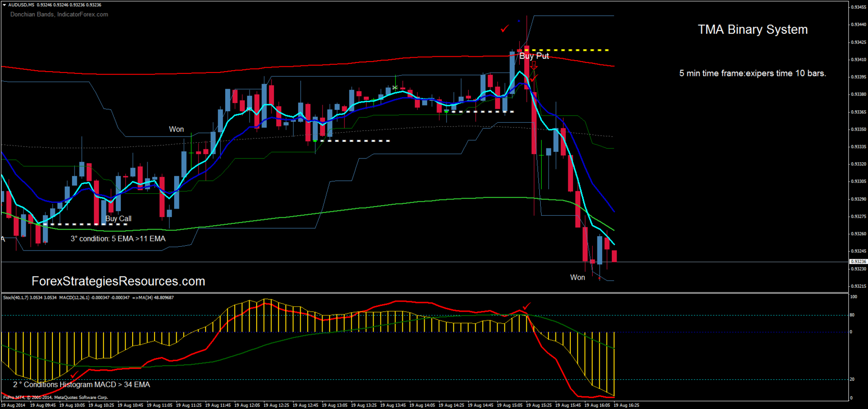Click time axis label 19 Aug 10:45
The width and height of the screenshot is (868, 409).
tap(130, 405)
